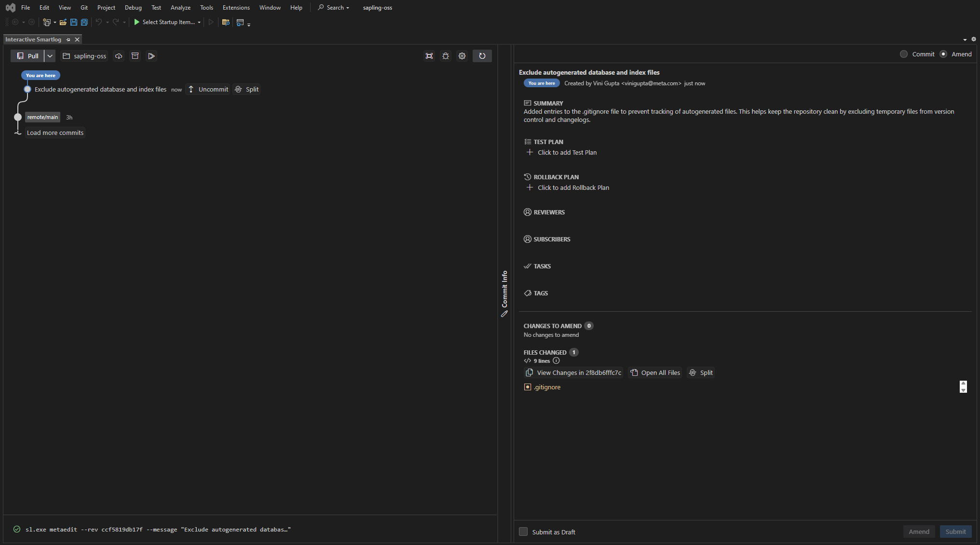
Task: Open the bug report icon
Action: tap(446, 56)
